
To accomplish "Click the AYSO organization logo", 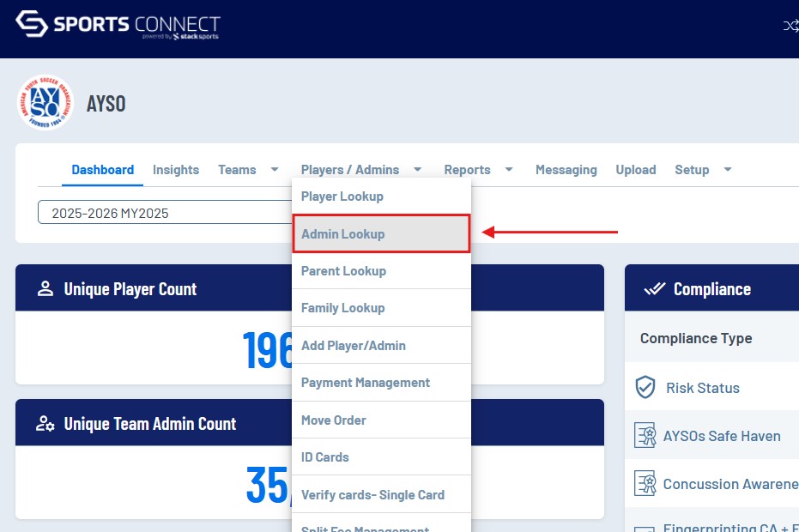I will (45, 103).
